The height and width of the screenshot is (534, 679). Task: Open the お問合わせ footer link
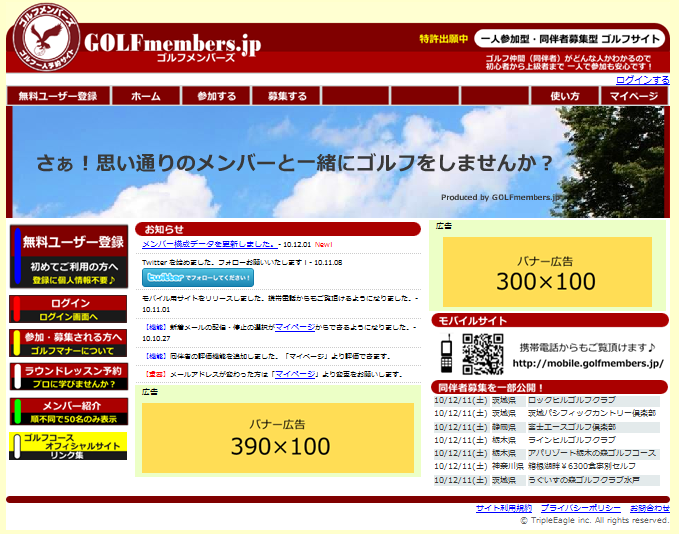click(650, 508)
